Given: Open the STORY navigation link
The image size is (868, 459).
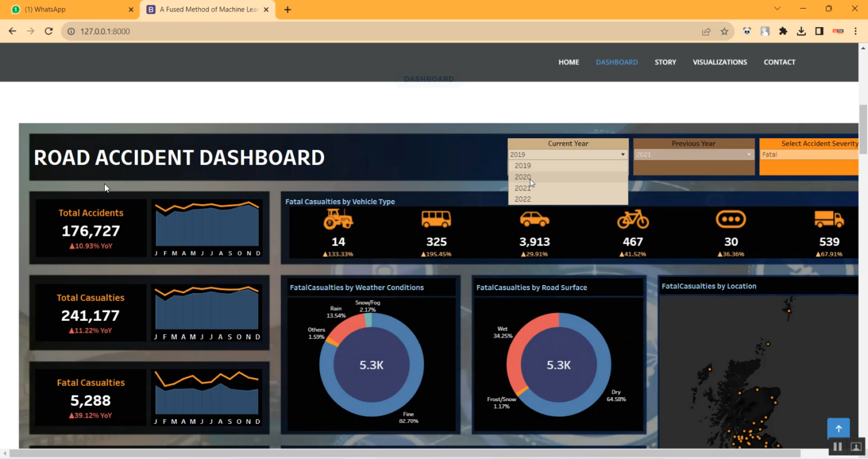Looking at the screenshot, I should (x=665, y=62).
